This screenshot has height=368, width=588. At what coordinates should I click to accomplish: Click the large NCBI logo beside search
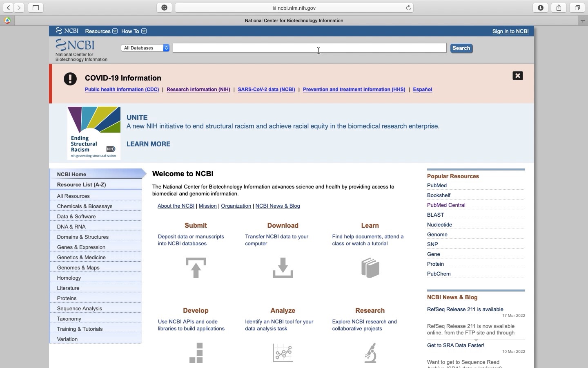[75, 45]
